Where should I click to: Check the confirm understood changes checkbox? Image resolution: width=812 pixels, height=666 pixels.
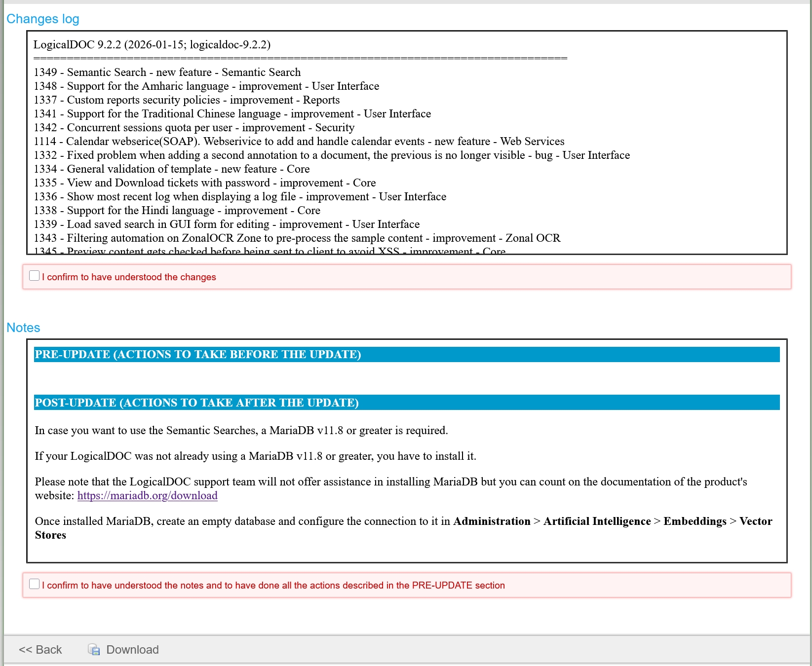pos(35,276)
